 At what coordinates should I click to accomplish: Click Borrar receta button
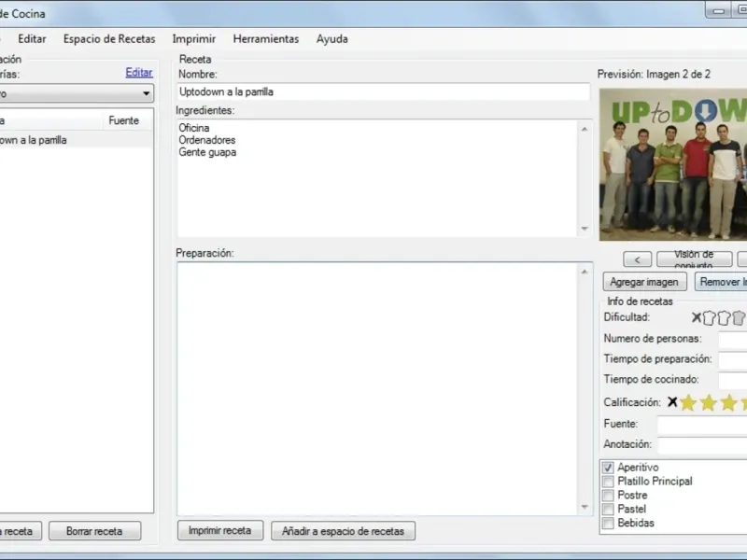coord(95,531)
